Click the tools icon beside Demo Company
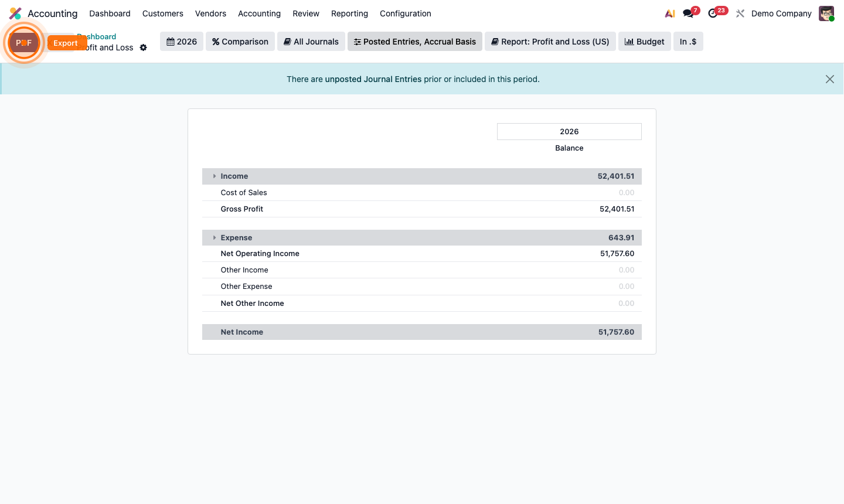 740,13
